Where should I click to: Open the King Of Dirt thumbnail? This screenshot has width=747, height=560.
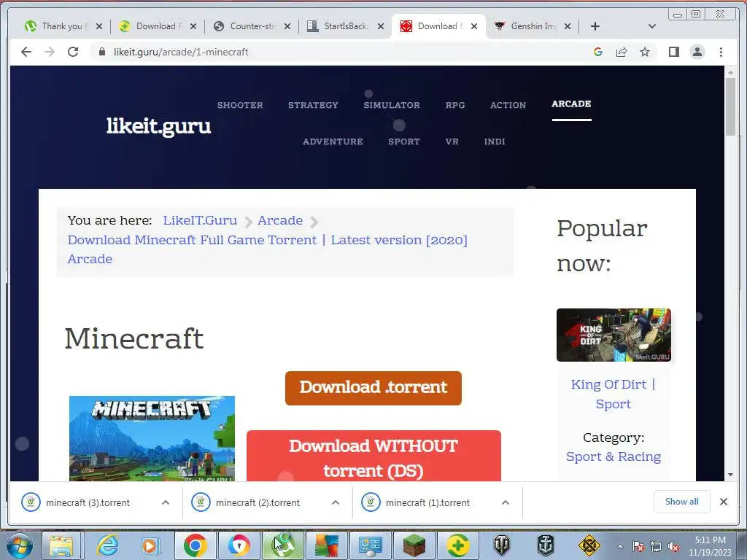[614, 335]
